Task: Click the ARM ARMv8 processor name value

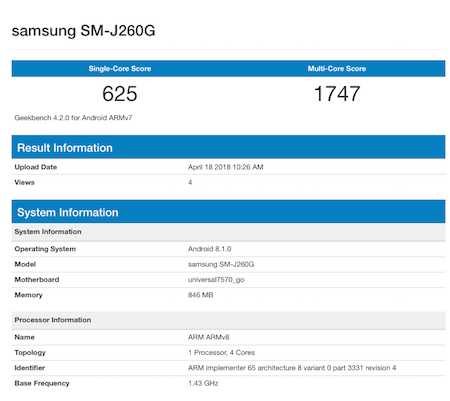Action: point(209,337)
